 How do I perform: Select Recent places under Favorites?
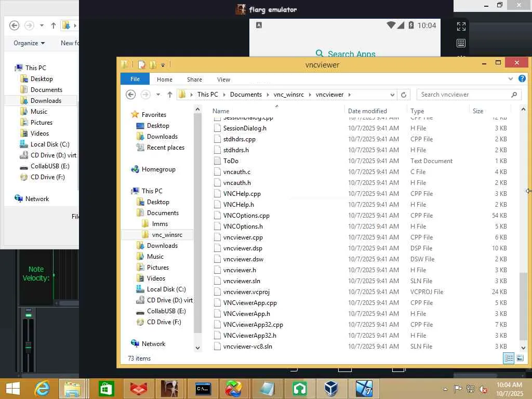tap(166, 148)
